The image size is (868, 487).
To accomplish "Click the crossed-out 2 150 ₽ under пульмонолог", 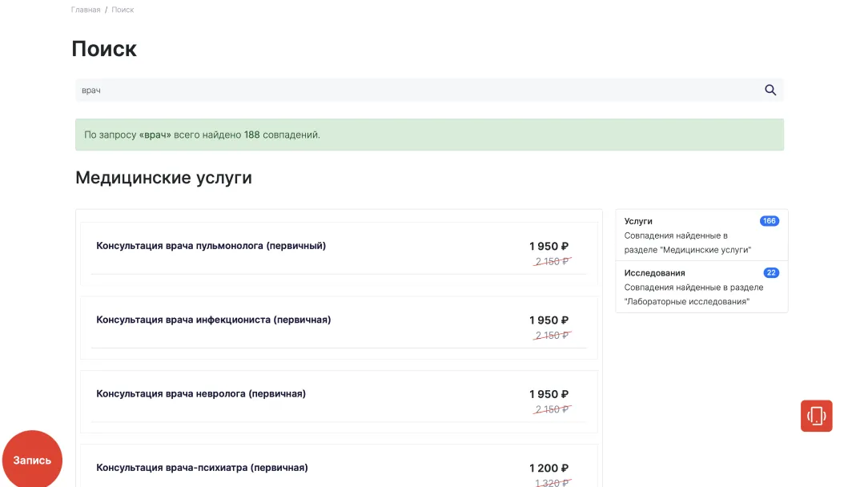I will point(552,261).
